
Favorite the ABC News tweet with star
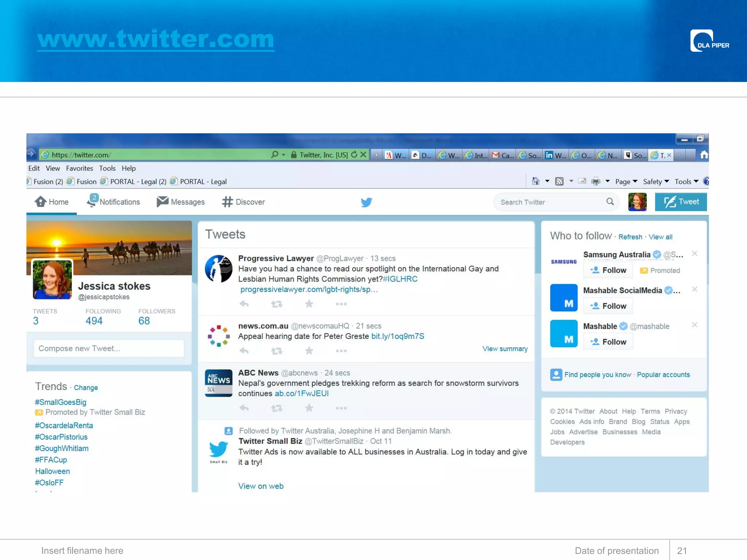(x=309, y=408)
